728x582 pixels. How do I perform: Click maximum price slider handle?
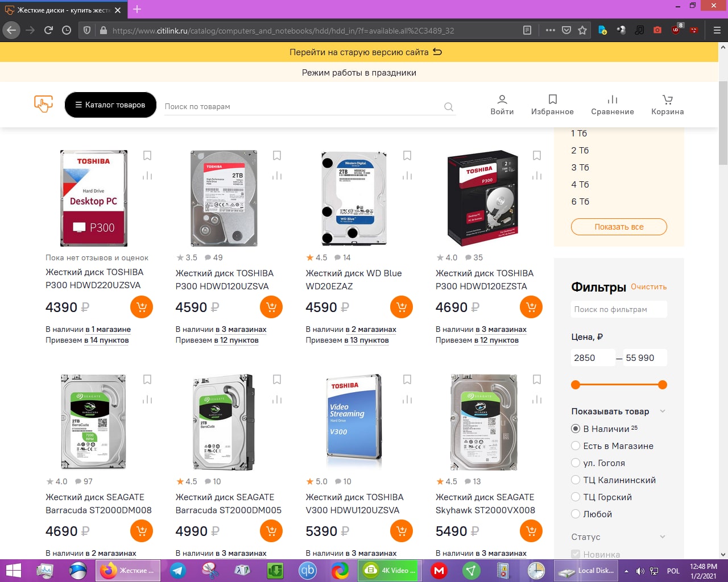[663, 385]
